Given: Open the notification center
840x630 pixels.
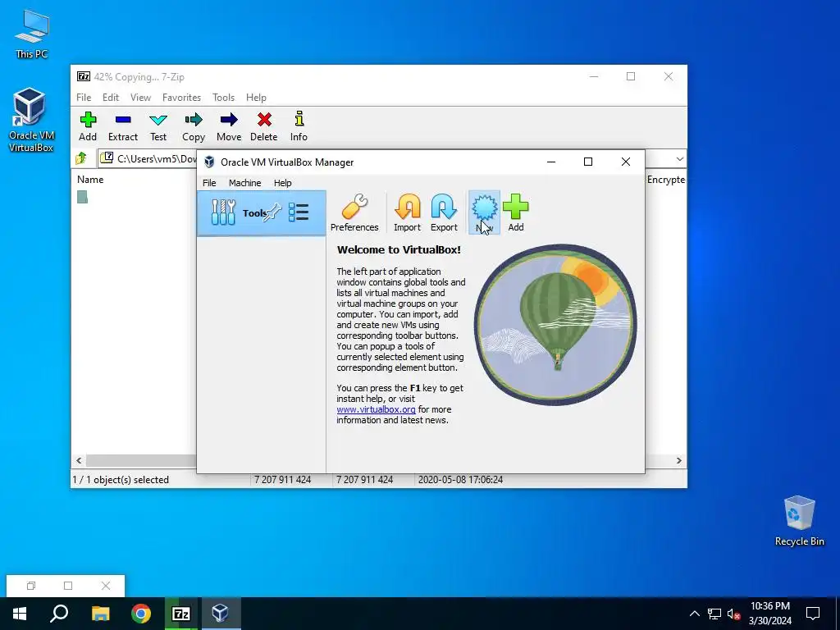Looking at the screenshot, I should (x=813, y=614).
